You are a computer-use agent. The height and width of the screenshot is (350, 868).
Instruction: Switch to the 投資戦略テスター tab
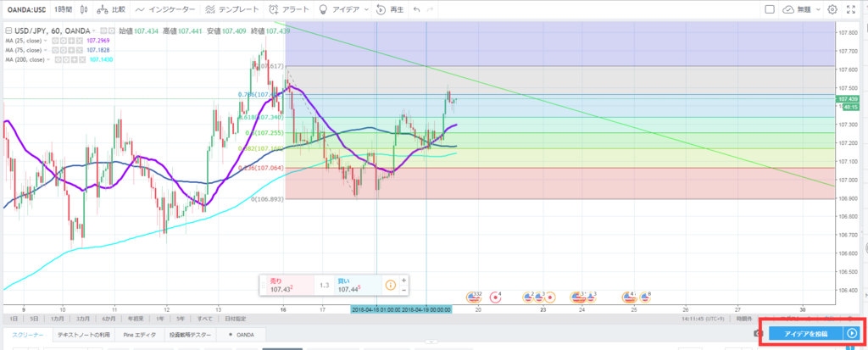190,335
